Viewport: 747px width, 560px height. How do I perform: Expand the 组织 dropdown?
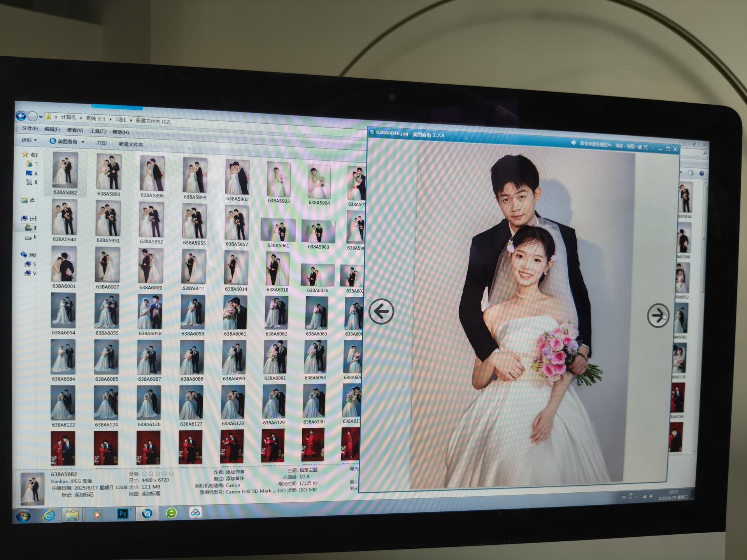point(29,140)
